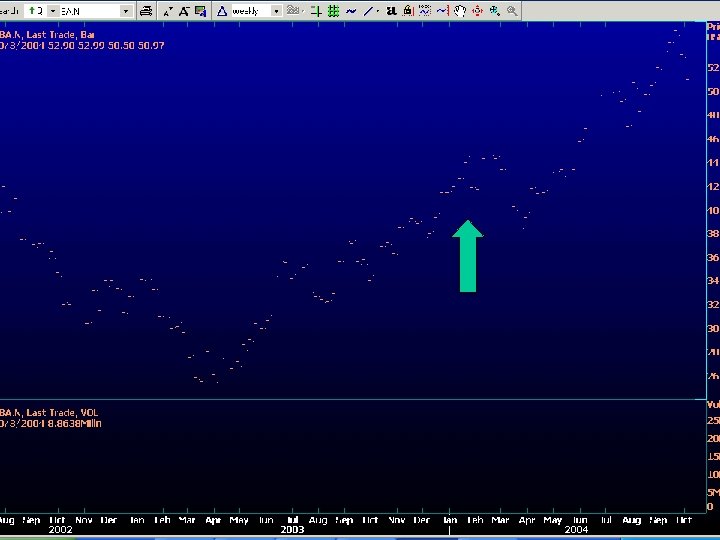Image resolution: width=720 pixels, height=540 pixels.
Task: Click the dotted zigzag indicator icon
Action: point(425,11)
